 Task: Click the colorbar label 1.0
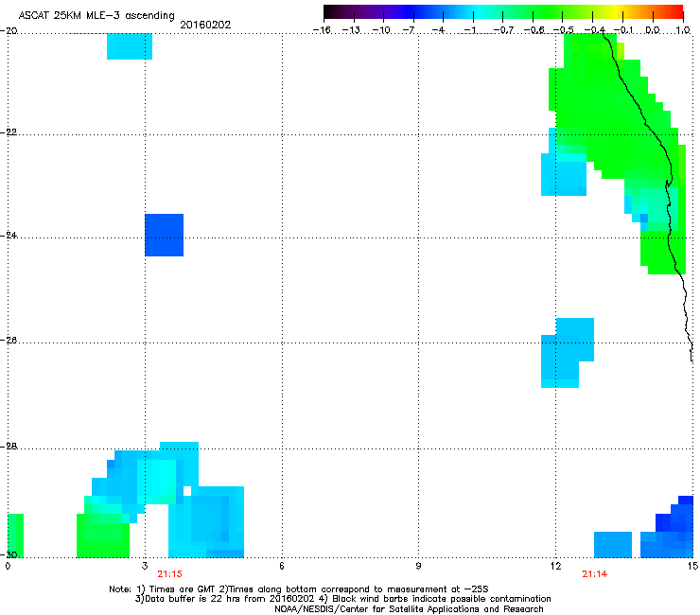tap(683, 30)
